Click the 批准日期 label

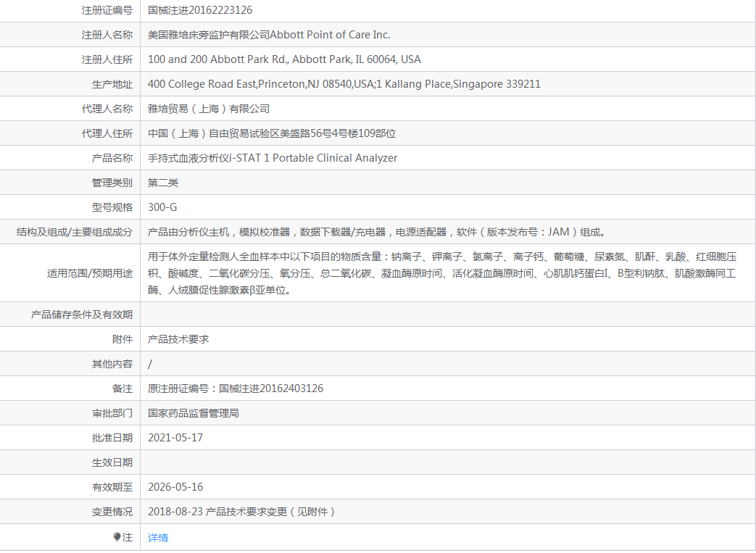click(x=112, y=438)
